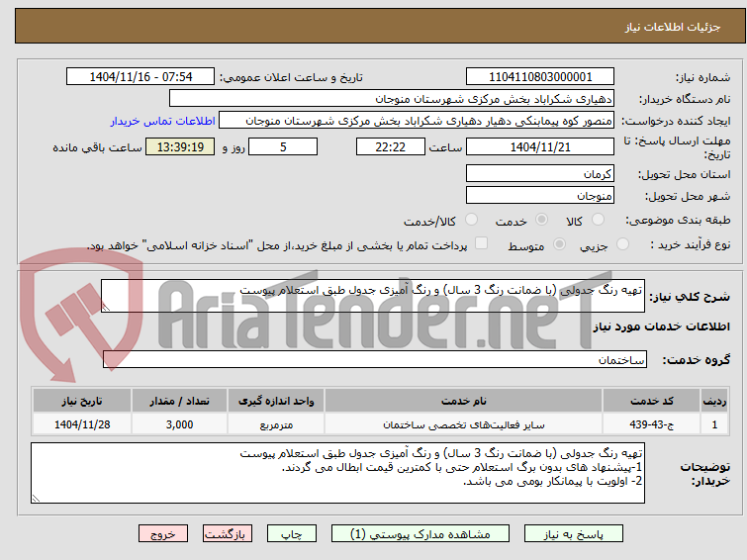The width and height of the screenshot is (747, 560).
Task: Click the گروه خدمت field ساختمان
Action: click(375, 359)
